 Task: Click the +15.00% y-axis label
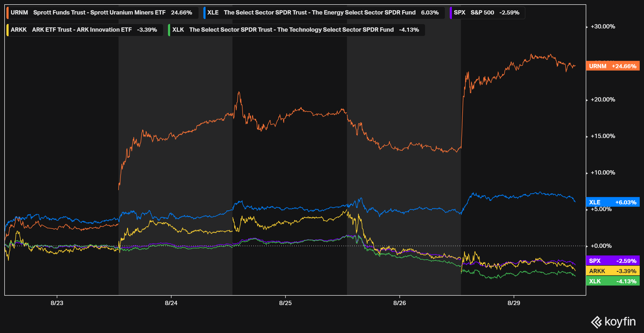tap(603, 136)
